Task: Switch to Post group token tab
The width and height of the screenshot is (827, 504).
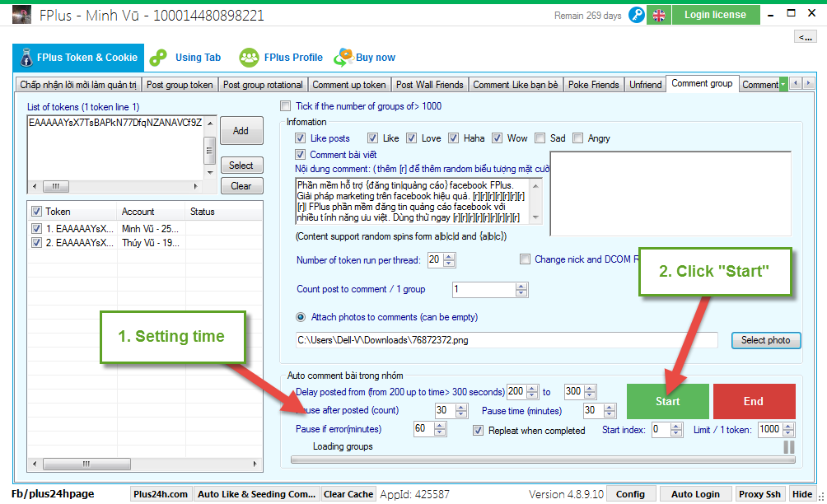Action: (x=180, y=85)
